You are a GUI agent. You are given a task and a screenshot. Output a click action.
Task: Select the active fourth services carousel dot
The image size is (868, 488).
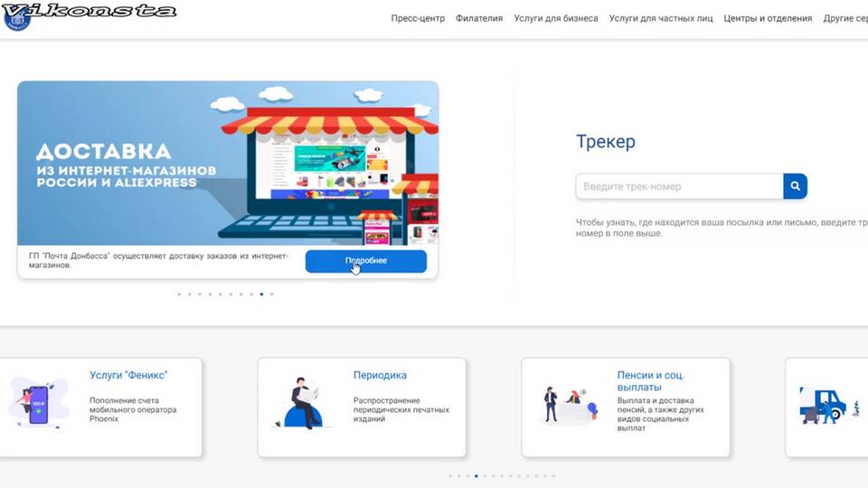coord(476,476)
